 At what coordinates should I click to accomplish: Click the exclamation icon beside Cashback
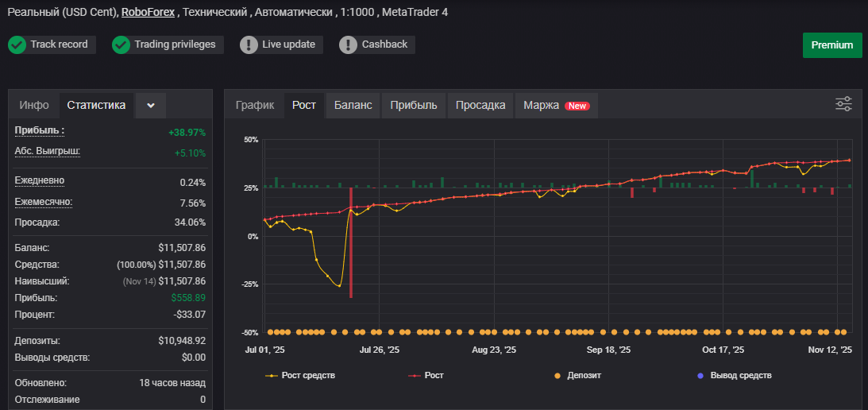coord(348,44)
